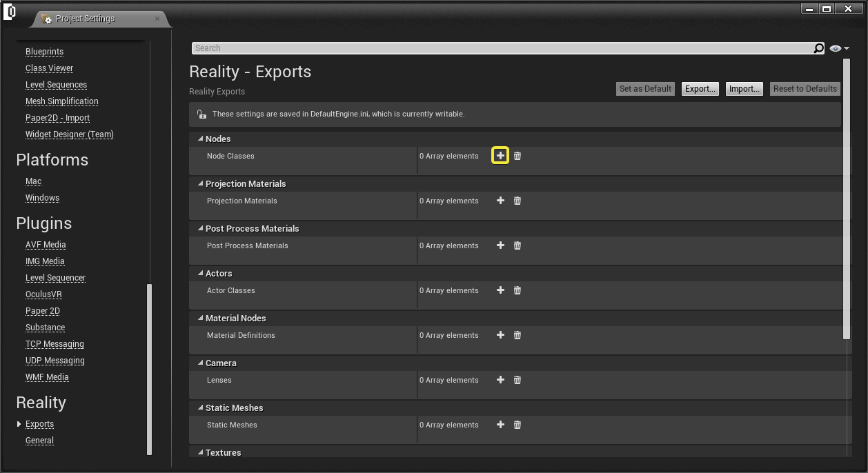Open the General settings under Reality

[39, 441]
